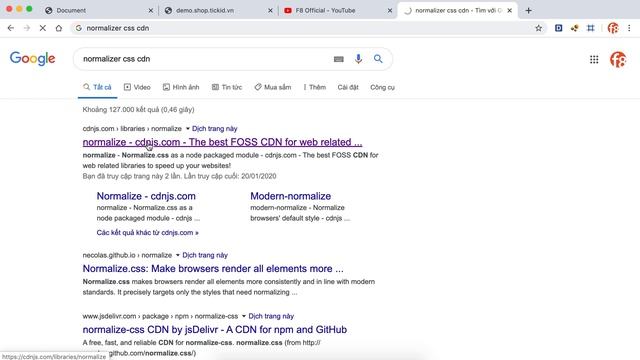Switch to the demo.shop.tickid.vn tab
The width and height of the screenshot is (640, 360).
217,11
